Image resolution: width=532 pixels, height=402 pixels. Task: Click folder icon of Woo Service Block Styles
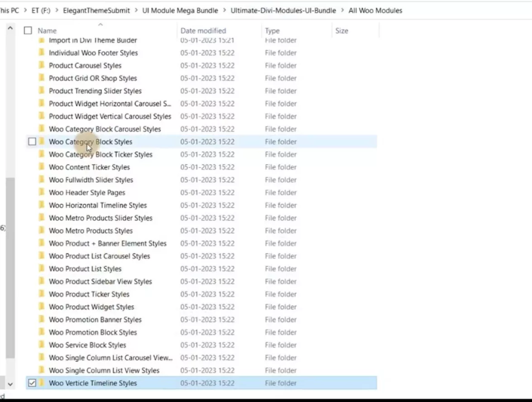[42, 345]
